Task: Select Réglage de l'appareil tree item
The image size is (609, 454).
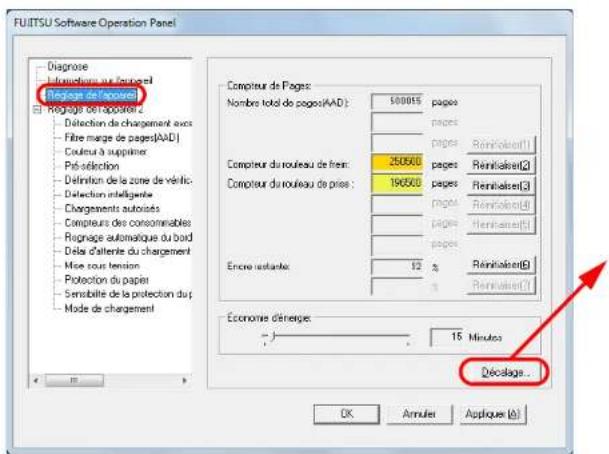Action: pyautogui.click(x=92, y=95)
